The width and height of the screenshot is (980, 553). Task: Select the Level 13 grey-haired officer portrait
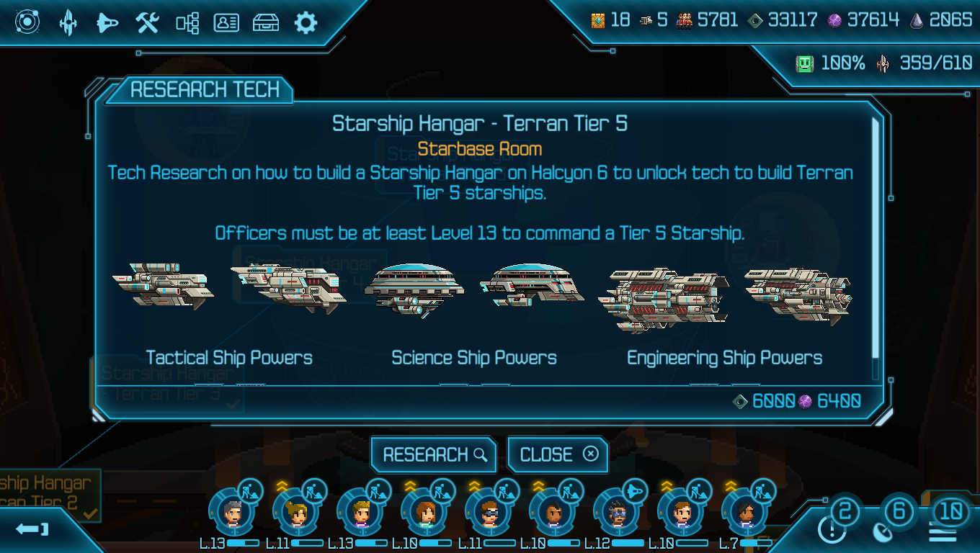pyautogui.click(x=233, y=511)
